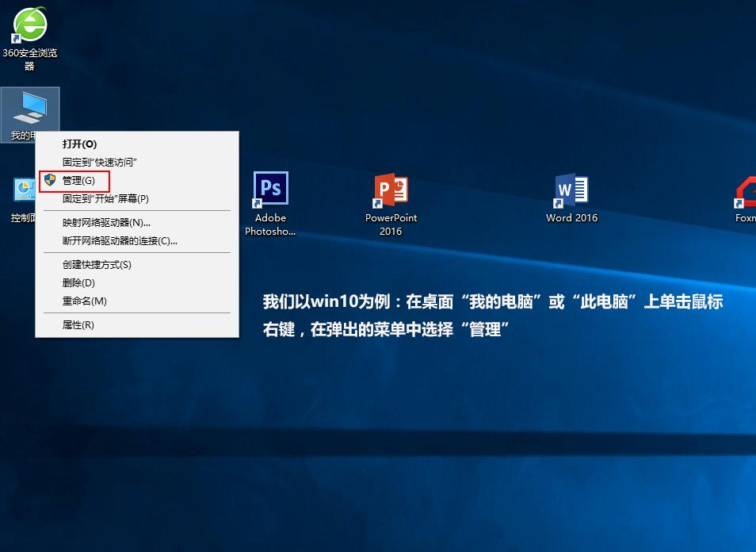
Task: Click 删除(D) in the context menu
Action: (x=78, y=283)
